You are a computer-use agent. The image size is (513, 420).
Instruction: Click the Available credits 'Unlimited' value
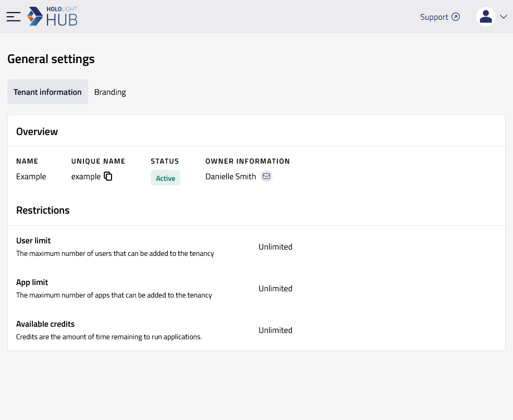tap(275, 330)
